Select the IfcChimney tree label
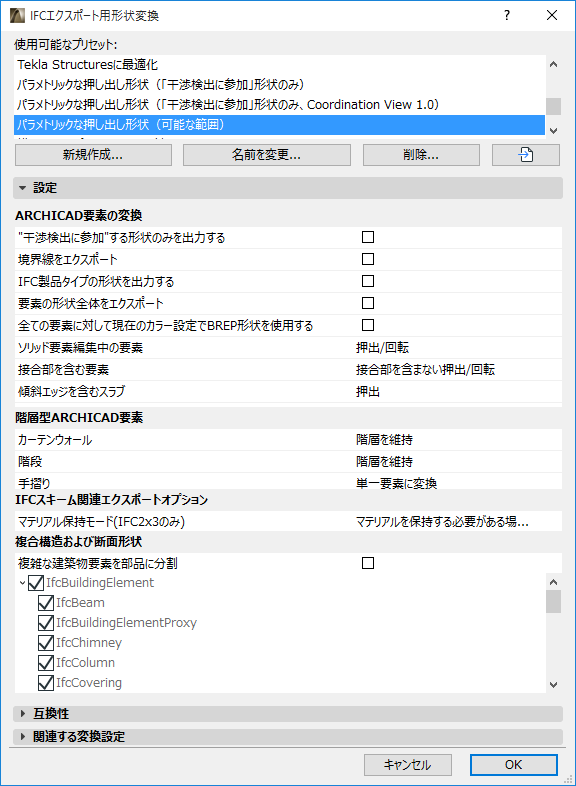This screenshot has height=786, width=576. pos(89,643)
